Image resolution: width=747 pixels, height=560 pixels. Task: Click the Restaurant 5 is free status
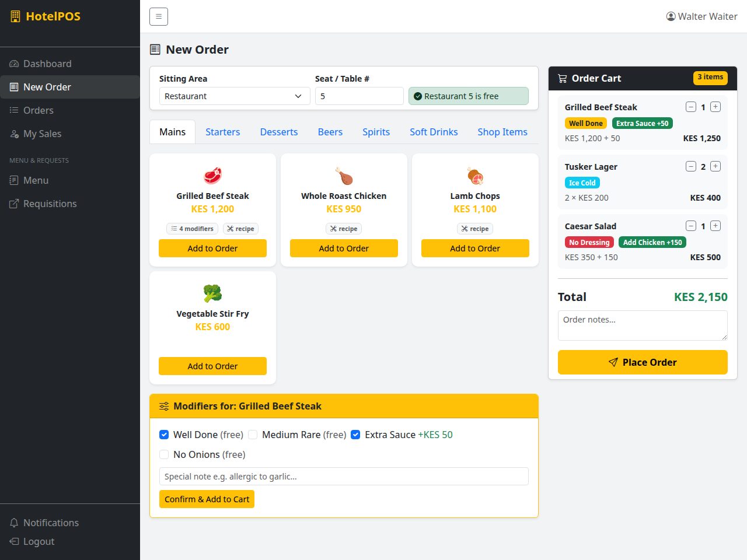(x=469, y=96)
